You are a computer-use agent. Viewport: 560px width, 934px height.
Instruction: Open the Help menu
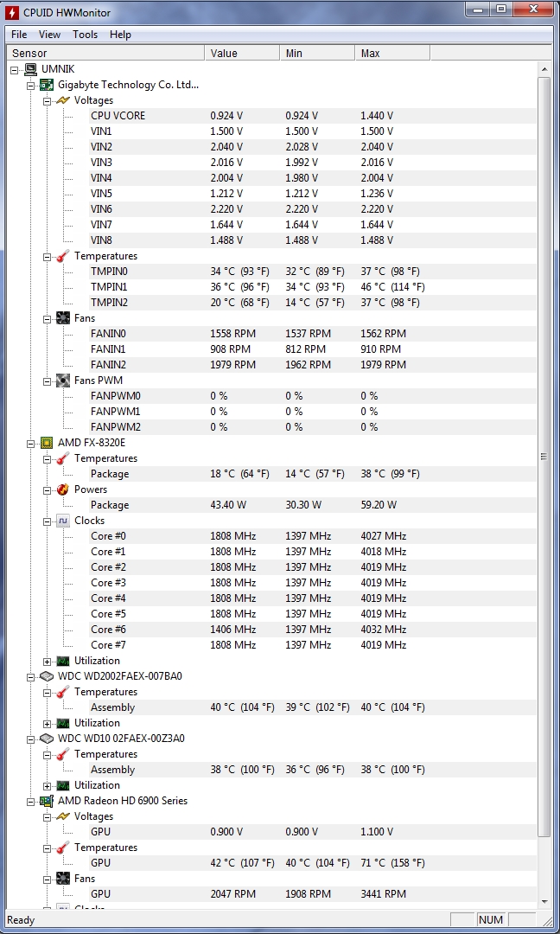(x=120, y=35)
